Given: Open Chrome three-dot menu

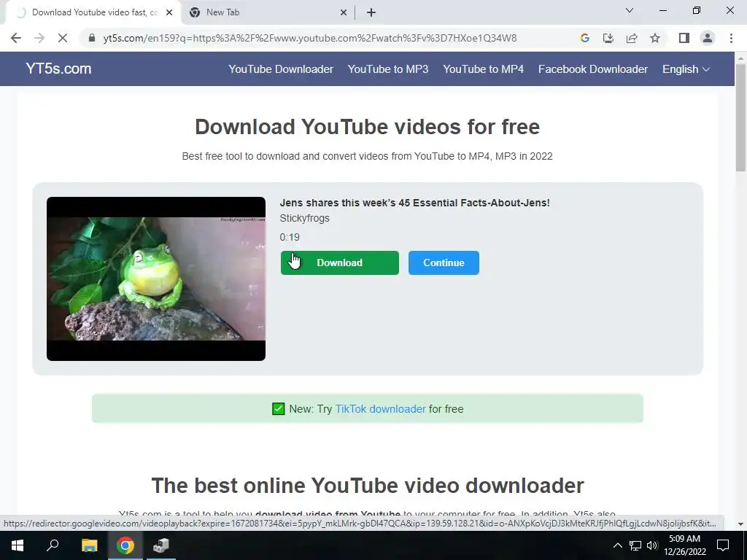Looking at the screenshot, I should [x=731, y=38].
